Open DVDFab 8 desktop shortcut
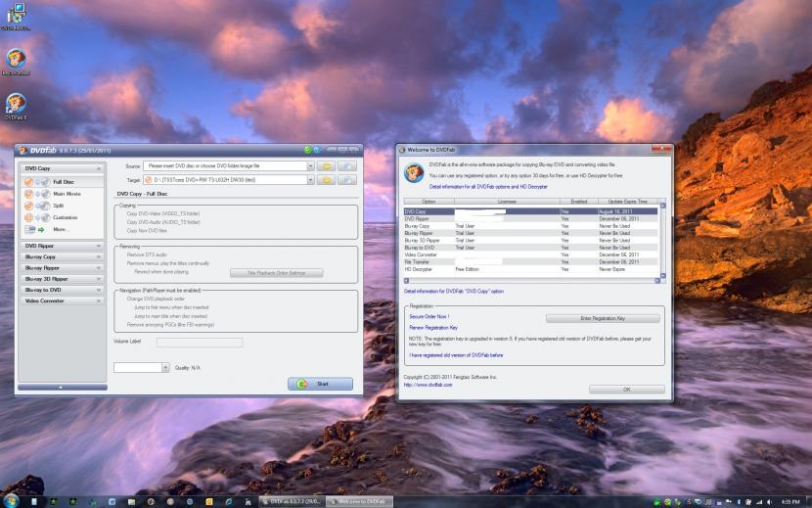Image resolution: width=812 pixels, height=508 pixels. [16, 105]
